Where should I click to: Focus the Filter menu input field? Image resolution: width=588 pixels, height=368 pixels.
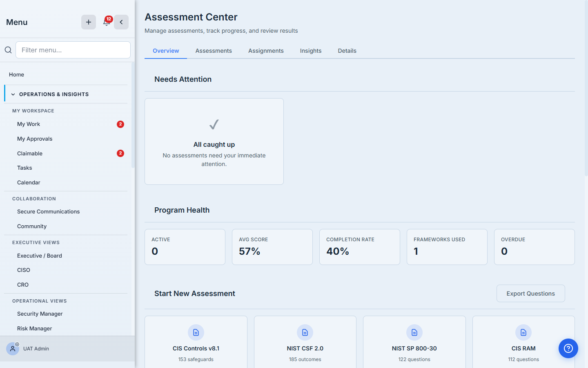pos(73,50)
